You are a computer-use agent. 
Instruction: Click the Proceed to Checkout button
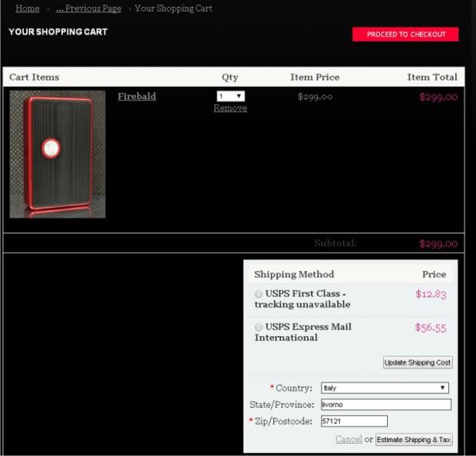pos(405,35)
